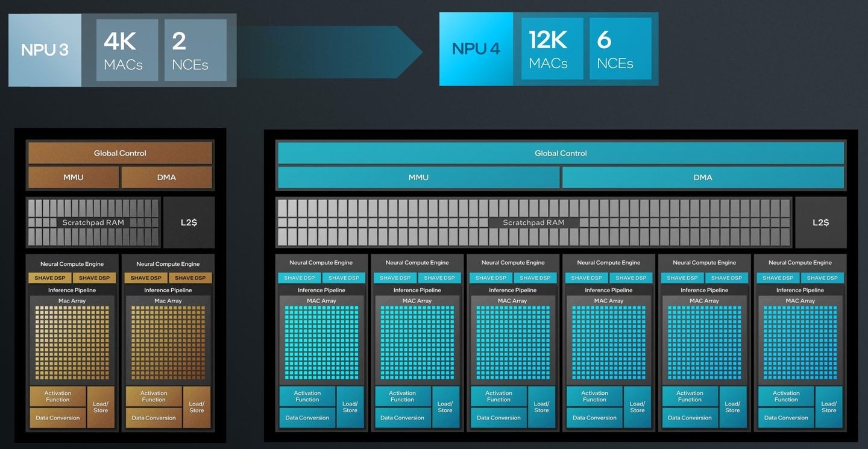The width and height of the screenshot is (868, 449).
Task: Click the Activation Function block in NPU 3
Action: click(57, 396)
